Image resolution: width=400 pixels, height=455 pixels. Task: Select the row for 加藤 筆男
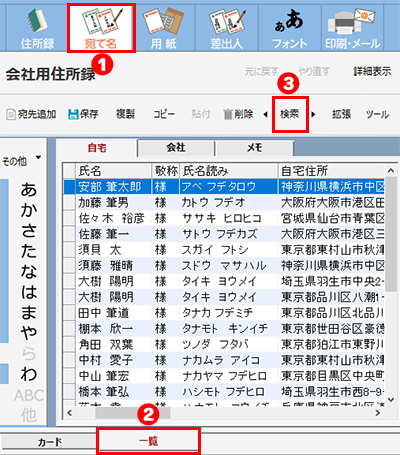(x=224, y=202)
